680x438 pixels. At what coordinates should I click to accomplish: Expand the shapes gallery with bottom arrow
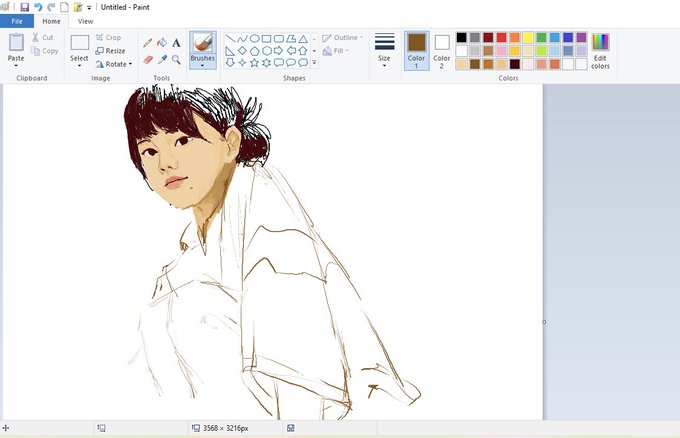(x=314, y=63)
